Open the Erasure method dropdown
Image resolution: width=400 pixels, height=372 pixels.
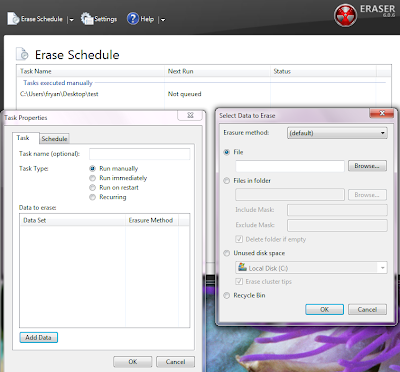click(x=337, y=133)
